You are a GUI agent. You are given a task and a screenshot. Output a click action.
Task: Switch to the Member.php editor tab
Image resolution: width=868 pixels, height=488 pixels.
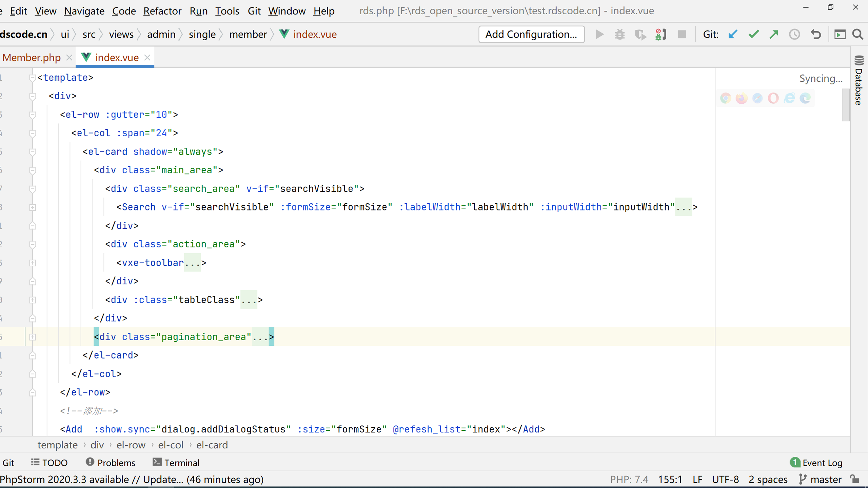pos(32,58)
